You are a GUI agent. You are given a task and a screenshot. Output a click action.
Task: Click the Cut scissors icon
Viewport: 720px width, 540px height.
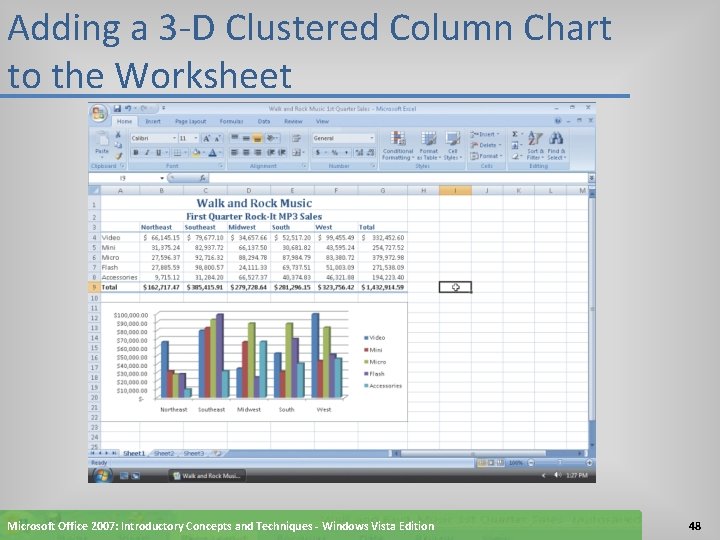pyautogui.click(x=118, y=134)
